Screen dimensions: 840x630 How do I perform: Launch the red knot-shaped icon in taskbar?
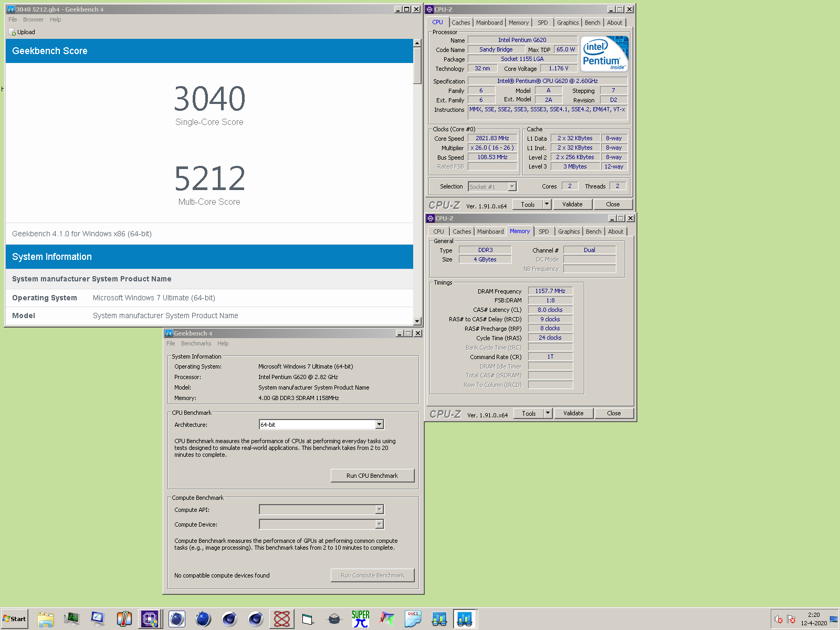[x=282, y=619]
